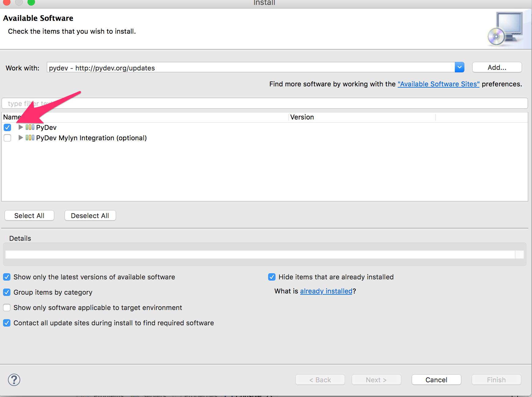Image resolution: width=532 pixels, height=397 pixels.
Task: Click the green zoom window button
Action: (x=31, y=2)
